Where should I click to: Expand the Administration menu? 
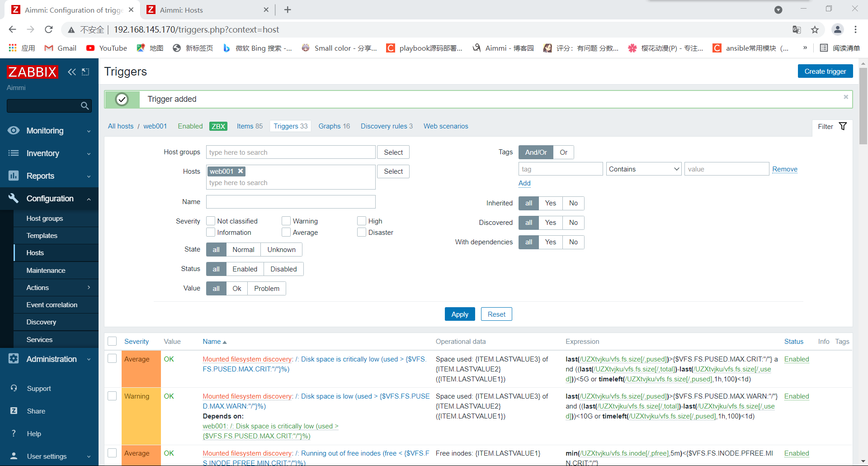tap(49, 359)
